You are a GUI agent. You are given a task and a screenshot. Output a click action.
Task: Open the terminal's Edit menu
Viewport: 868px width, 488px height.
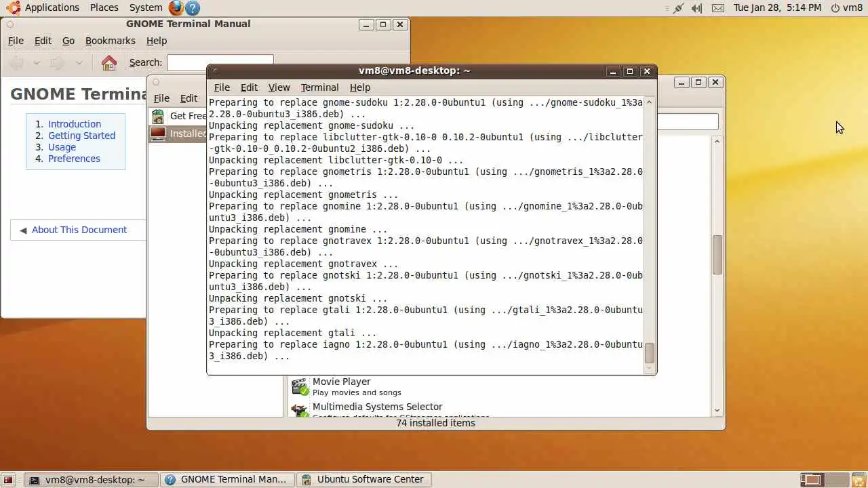pyautogui.click(x=249, y=87)
